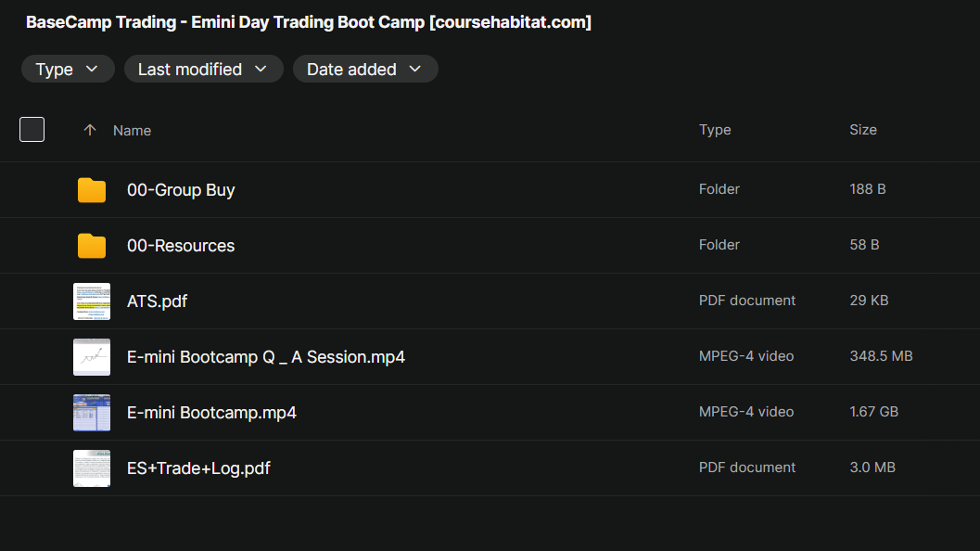Click the sort direction arrow icon

[x=90, y=131]
